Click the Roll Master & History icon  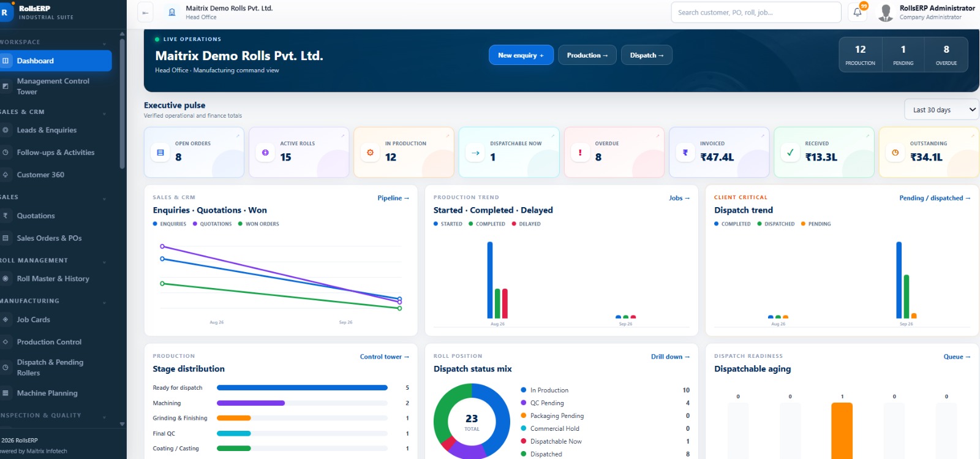pos(5,278)
